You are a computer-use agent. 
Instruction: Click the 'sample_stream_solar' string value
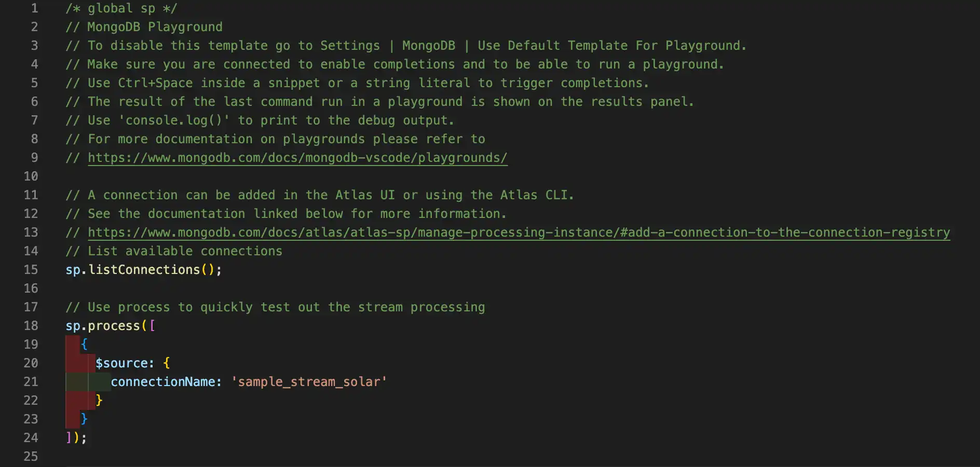[309, 382]
